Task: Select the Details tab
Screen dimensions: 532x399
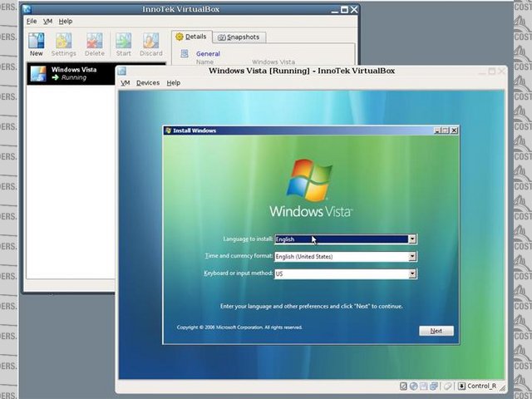Action: 192,37
